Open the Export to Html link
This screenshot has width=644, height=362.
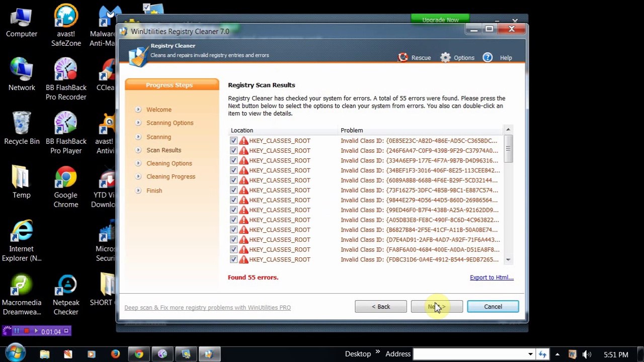pyautogui.click(x=492, y=278)
